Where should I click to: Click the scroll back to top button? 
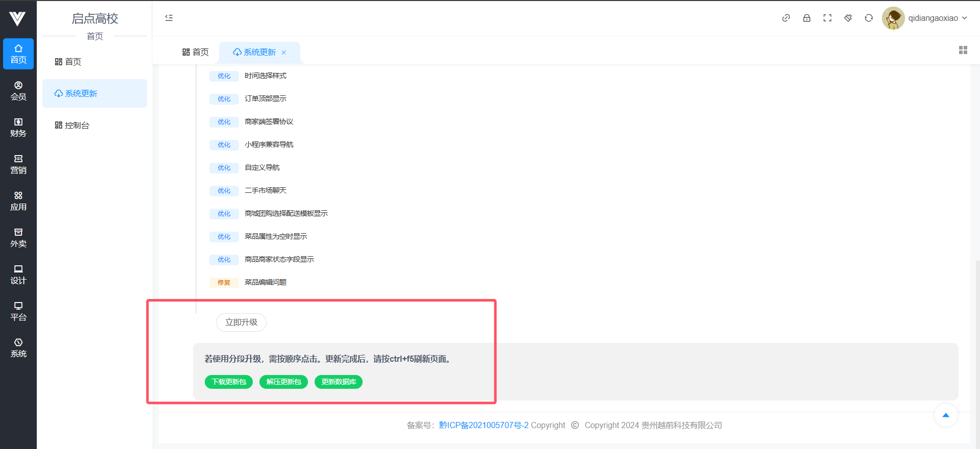pos(945,415)
